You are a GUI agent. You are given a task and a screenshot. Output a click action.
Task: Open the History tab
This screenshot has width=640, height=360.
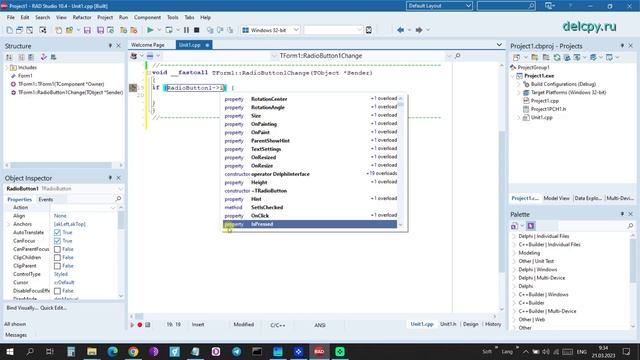pyautogui.click(x=493, y=324)
